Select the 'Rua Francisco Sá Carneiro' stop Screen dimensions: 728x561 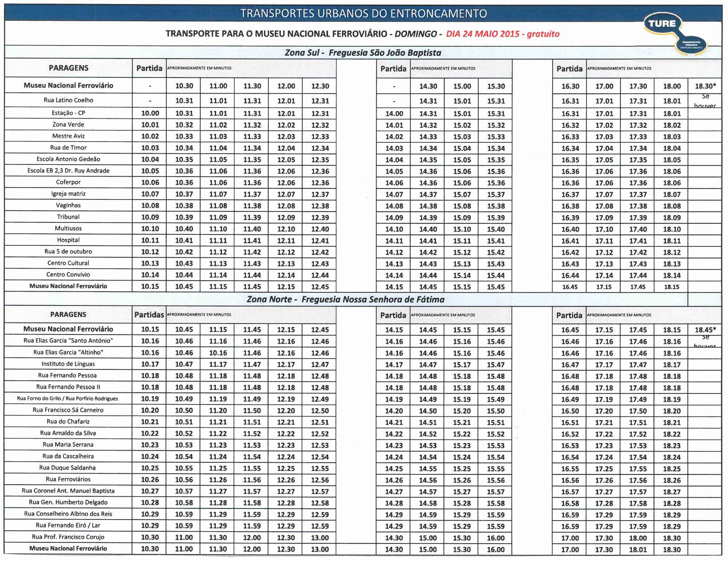[x=68, y=410]
